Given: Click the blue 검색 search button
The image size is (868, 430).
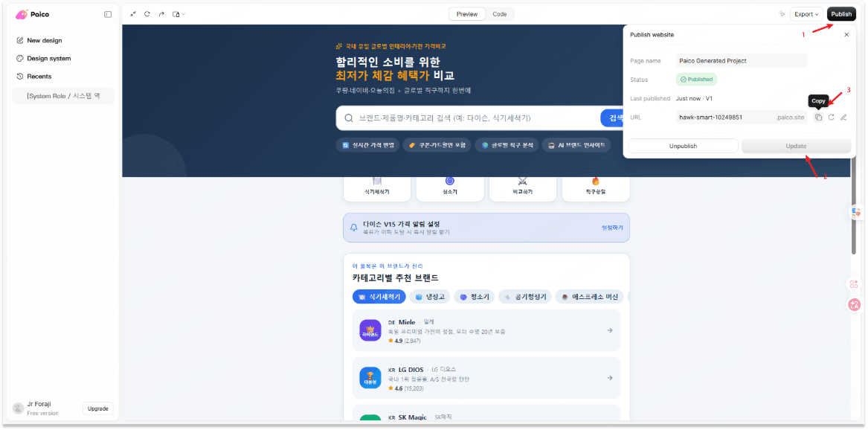Looking at the screenshot, I should tap(612, 118).
